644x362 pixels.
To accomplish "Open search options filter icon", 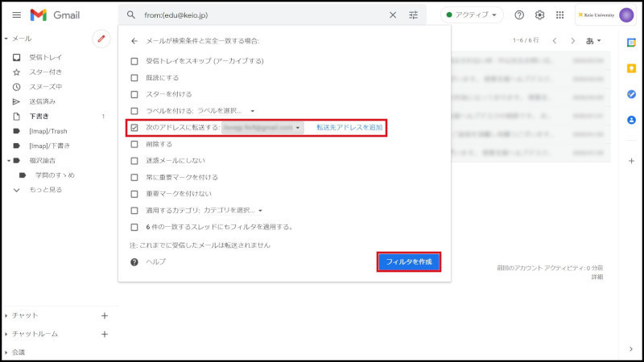I will coord(414,15).
